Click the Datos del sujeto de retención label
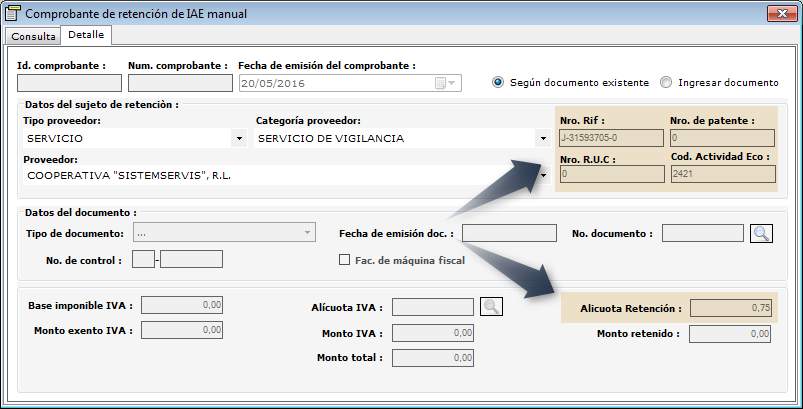 coord(102,104)
